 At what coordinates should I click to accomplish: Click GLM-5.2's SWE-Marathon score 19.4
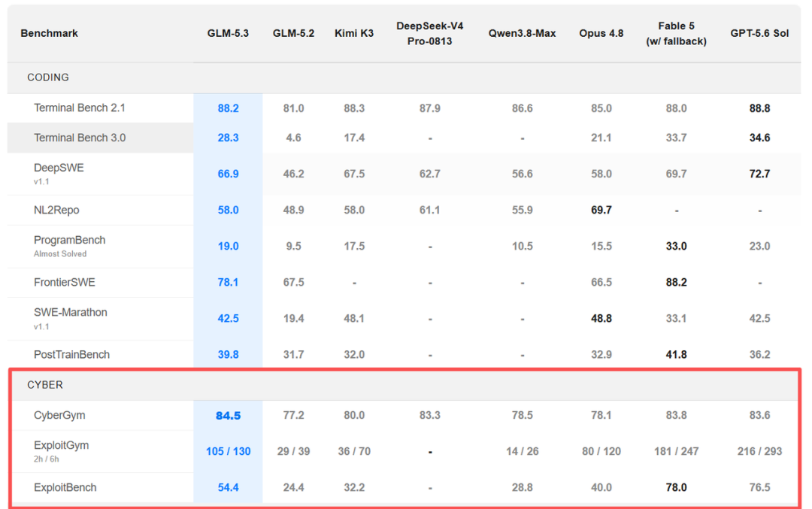pos(294,319)
